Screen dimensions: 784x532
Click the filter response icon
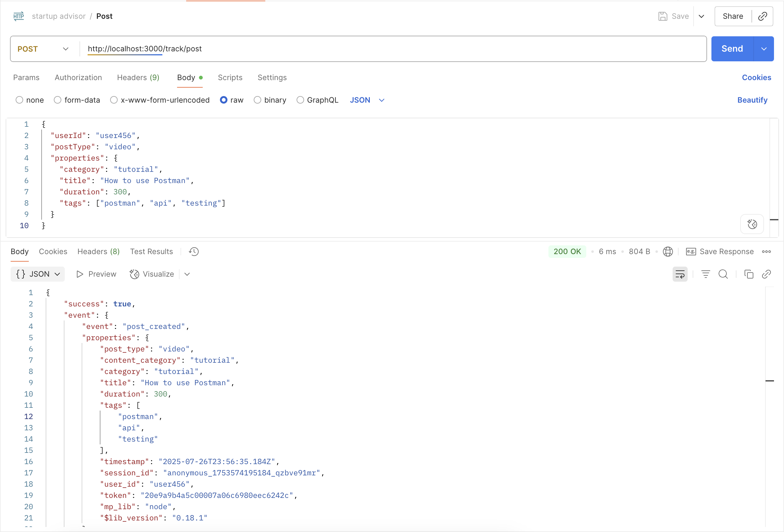pyautogui.click(x=705, y=274)
